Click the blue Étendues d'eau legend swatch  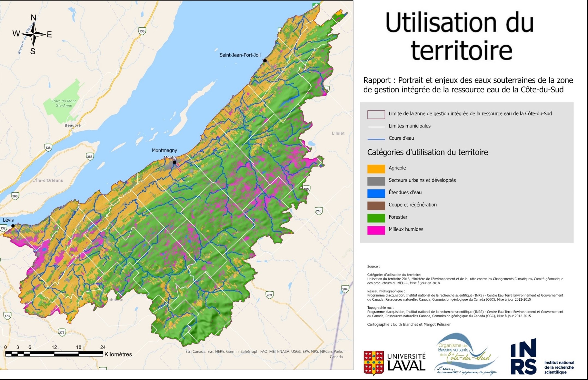pos(376,193)
